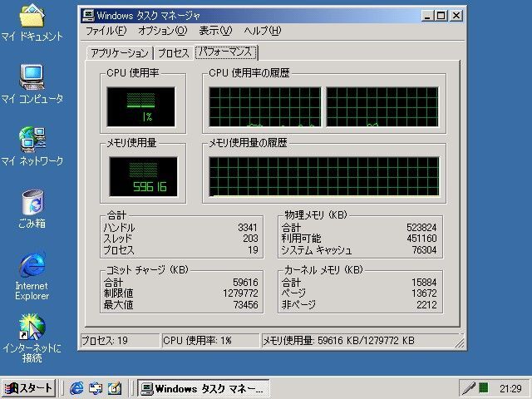This screenshot has height=399, width=532.
Task: Switch to the プロセス tab
Action: [x=174, y=53]
